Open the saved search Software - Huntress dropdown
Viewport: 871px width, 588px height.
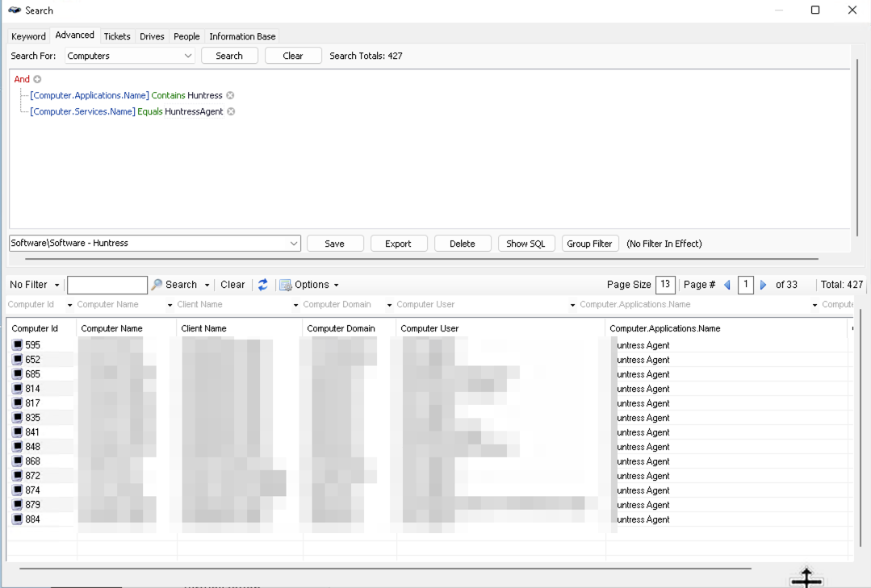[293, 244]
